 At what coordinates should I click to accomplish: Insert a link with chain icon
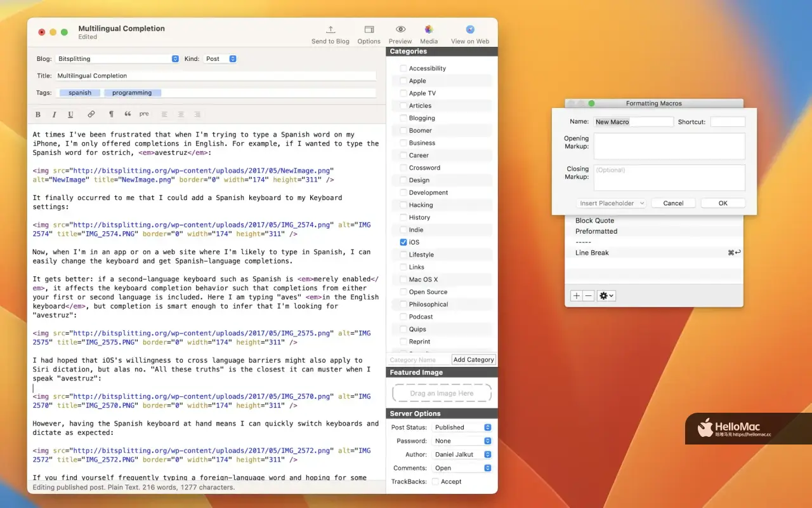(x=91, y=114)
